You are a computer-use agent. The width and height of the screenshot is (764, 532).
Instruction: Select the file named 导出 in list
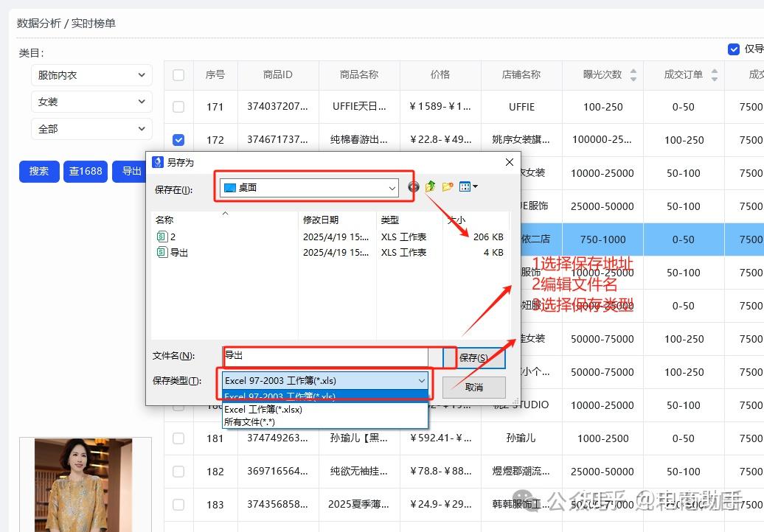click(179, 253)
